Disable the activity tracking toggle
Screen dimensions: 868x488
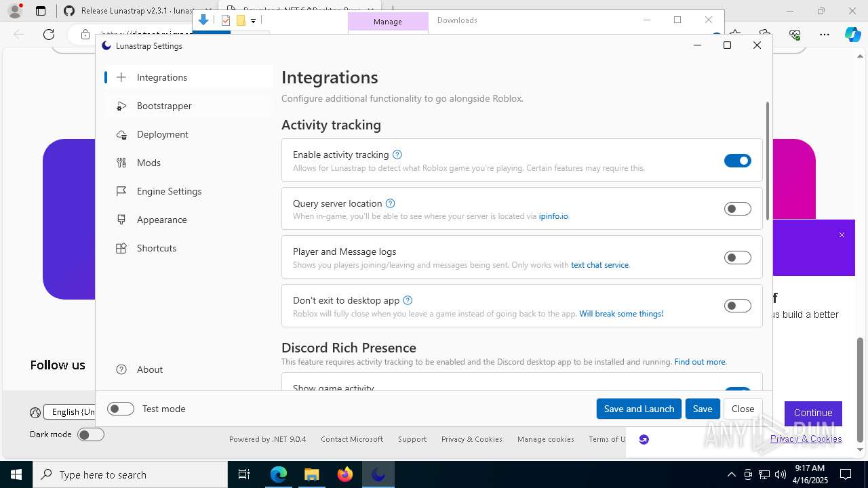[x=738, y=161]
